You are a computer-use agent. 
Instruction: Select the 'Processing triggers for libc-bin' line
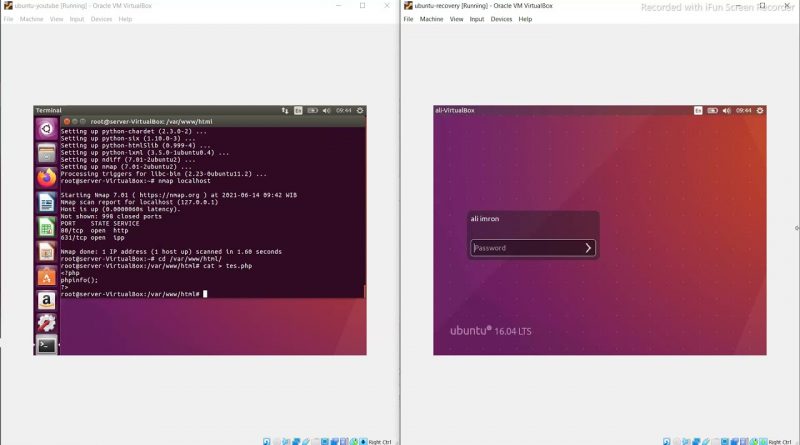[x=163, y=174]
